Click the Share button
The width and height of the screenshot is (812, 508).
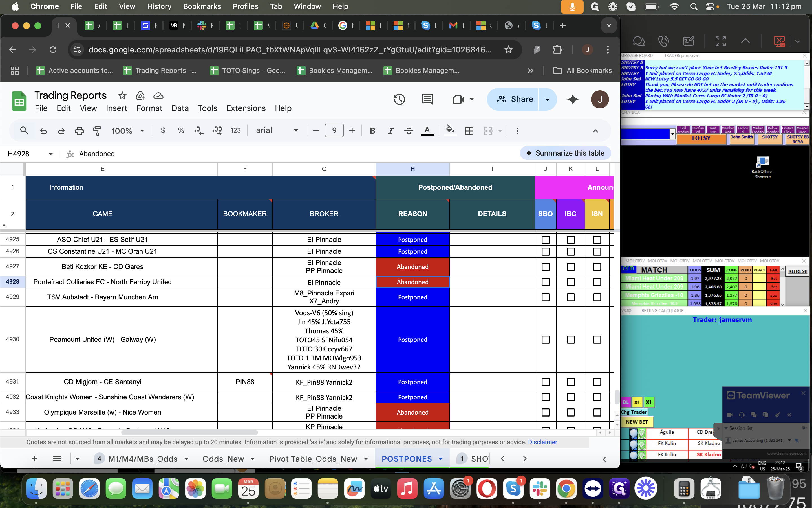(x=513, y=99)
